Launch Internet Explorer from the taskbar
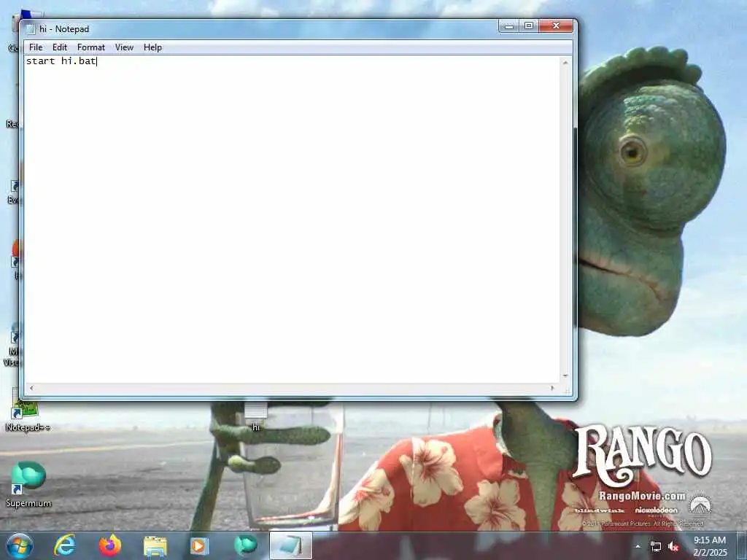The width and height of the screenshot is (747, 560). coord(65,545)
